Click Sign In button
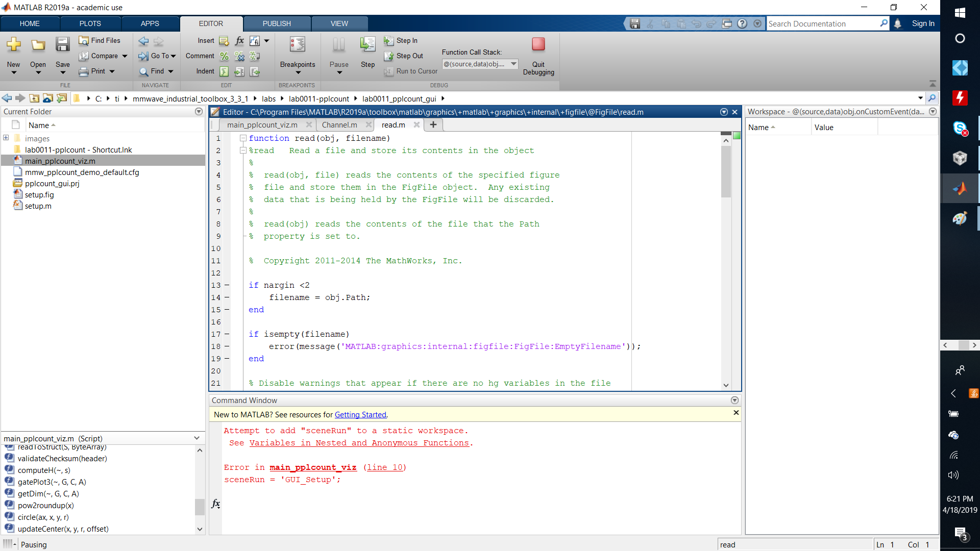 tap(923, 23)
